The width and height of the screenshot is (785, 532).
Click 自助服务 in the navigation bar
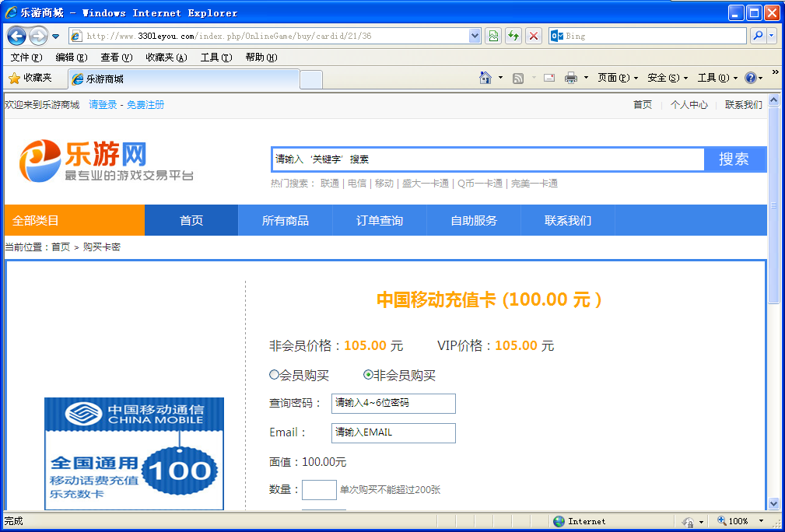coord(474,220)
